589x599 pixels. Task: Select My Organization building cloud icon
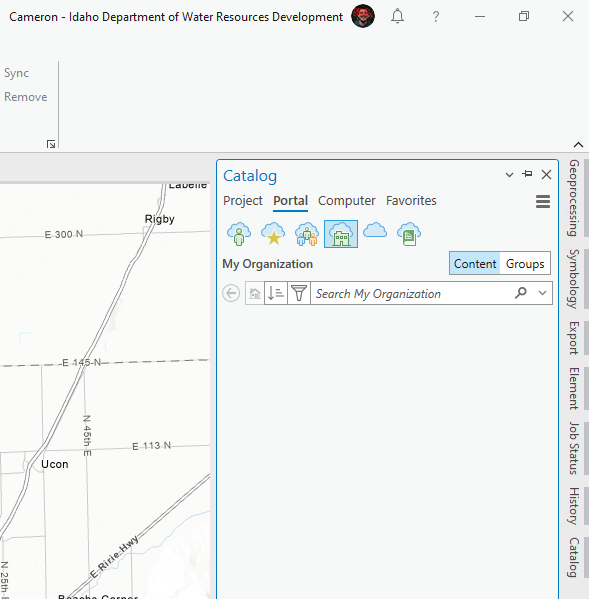[341, 234]
